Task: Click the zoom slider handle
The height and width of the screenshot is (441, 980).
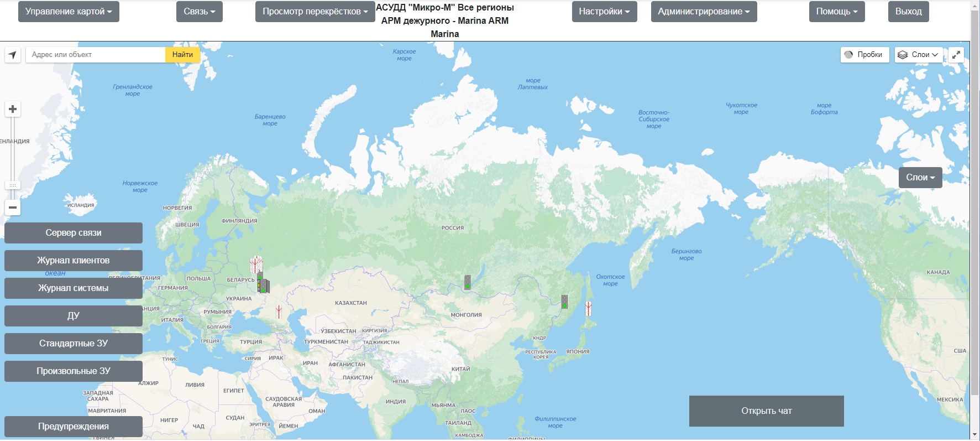Action: point(13,185)
